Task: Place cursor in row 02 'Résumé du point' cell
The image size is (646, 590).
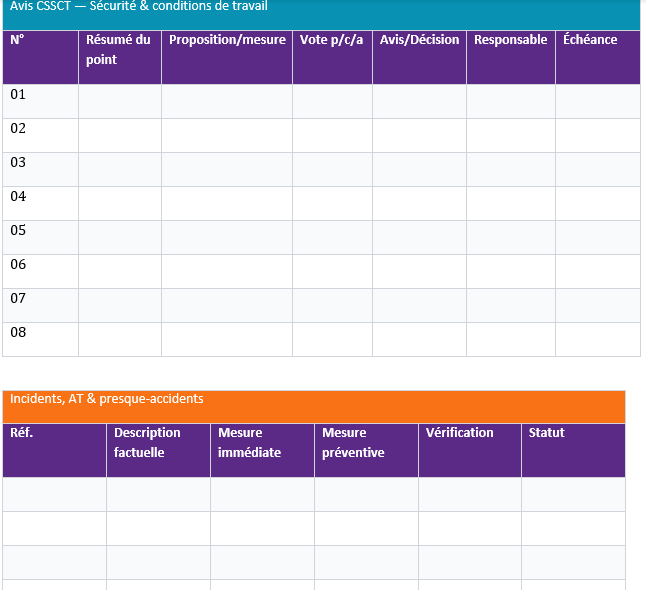Action: (119, 135)
